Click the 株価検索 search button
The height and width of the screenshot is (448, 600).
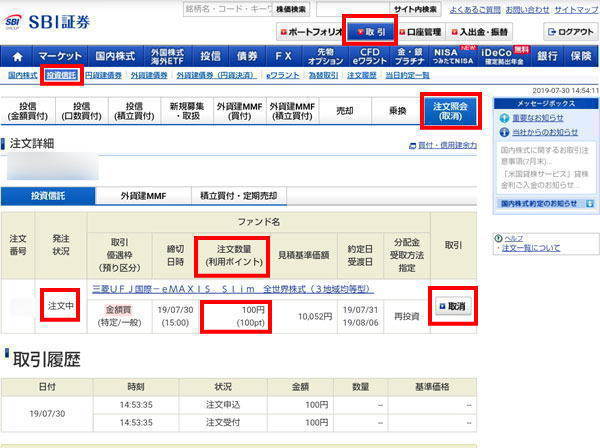click(x=290, y=9)
